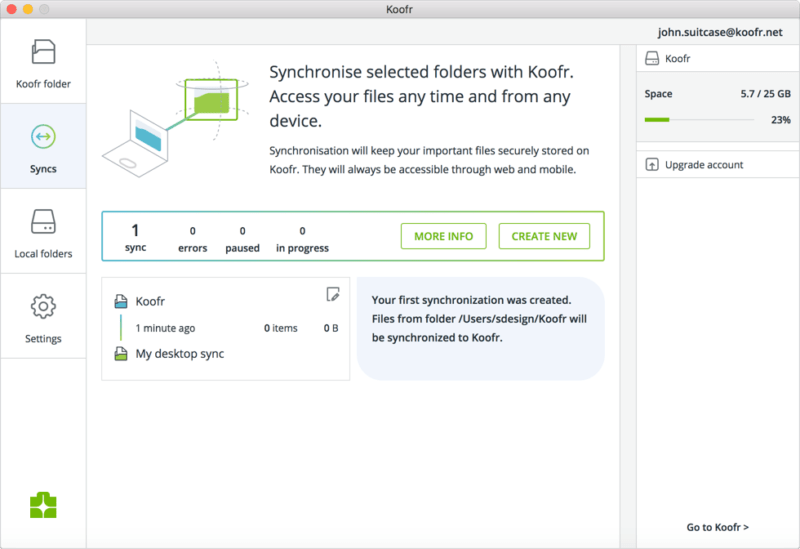Click the Space usage progress bar
This screenshot has height=549, width=800.
[699, 119]
